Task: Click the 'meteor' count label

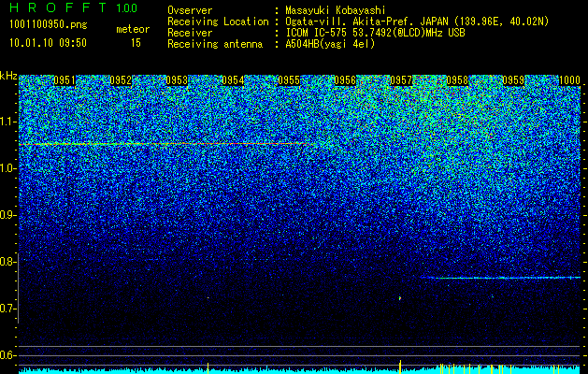Action: (133, 29)
